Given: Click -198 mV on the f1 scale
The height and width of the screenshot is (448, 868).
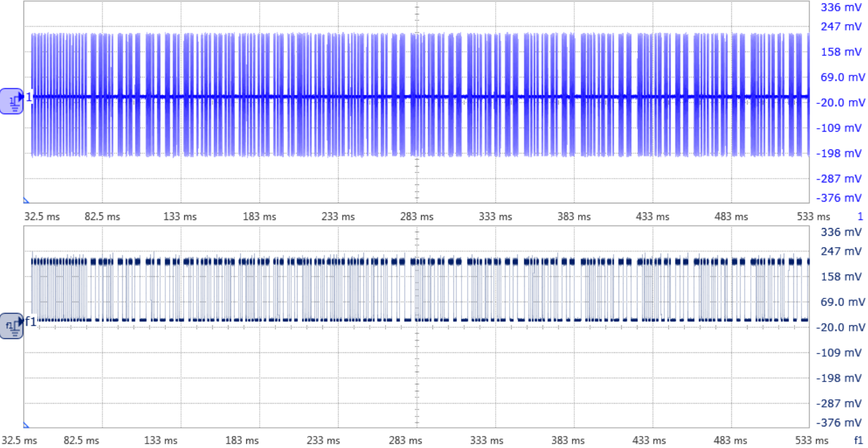Looking at the screenshot, I should (840, 378).
